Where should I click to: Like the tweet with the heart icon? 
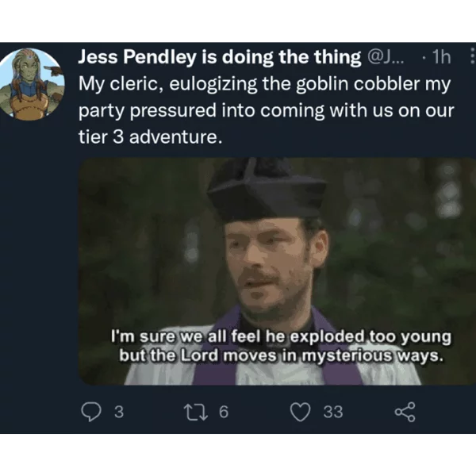click(x=301, y=412)
